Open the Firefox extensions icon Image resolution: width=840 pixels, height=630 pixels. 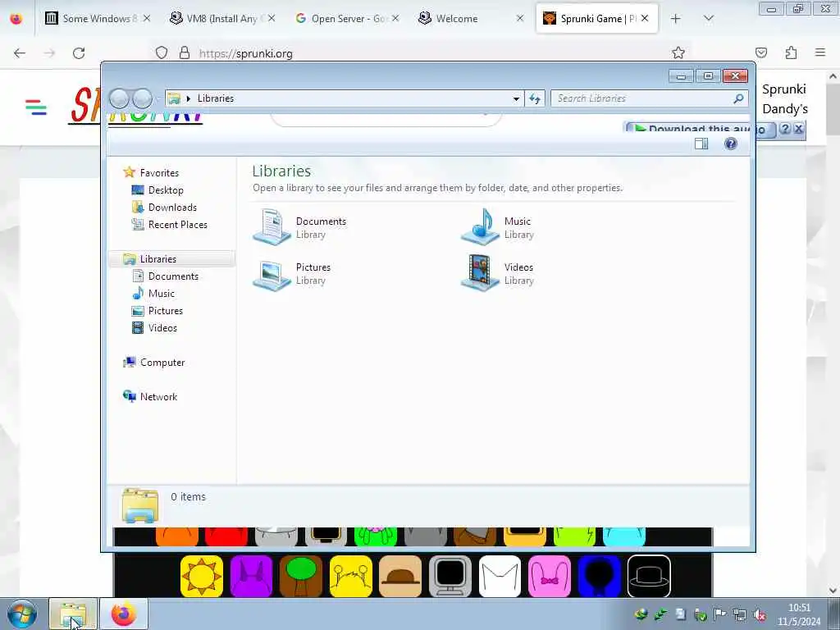tap(792, 52)
